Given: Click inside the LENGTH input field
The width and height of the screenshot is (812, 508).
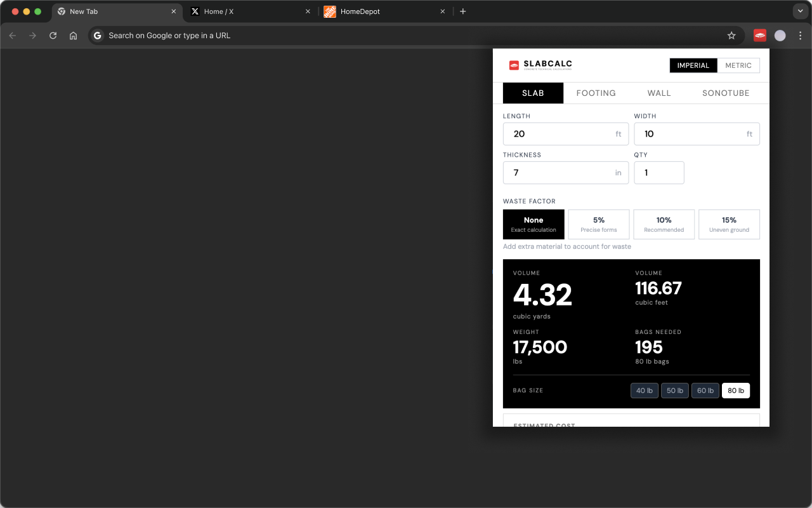Looking at the screenshot, I should tap(566, 134).
